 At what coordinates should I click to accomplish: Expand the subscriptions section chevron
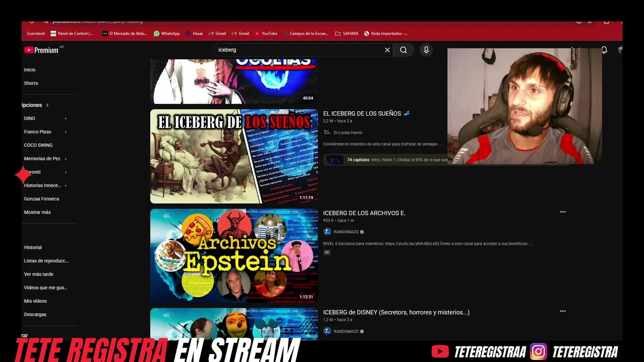tap(47, 105)
